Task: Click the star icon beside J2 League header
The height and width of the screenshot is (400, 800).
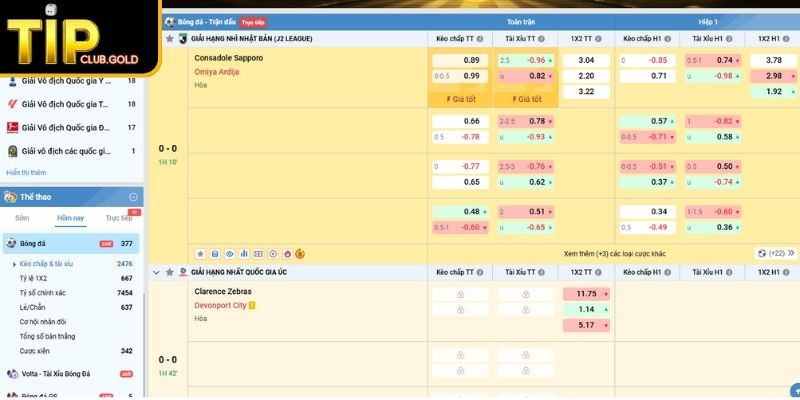Action: [x=169, y=38]
